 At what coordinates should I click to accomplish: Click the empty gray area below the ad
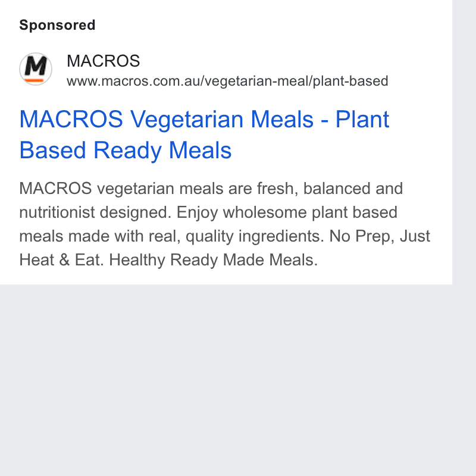[226, 380]
